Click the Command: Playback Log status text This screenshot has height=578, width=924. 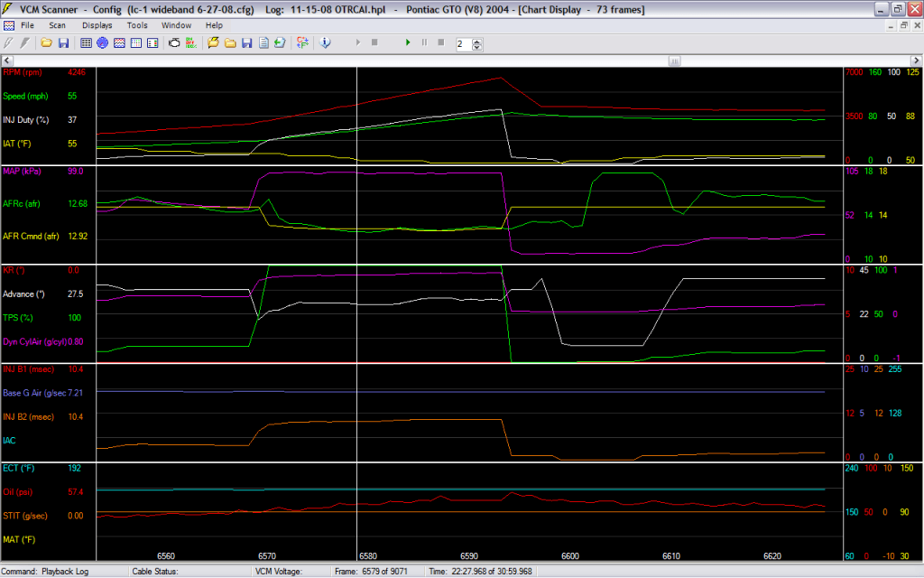point(45,572)
